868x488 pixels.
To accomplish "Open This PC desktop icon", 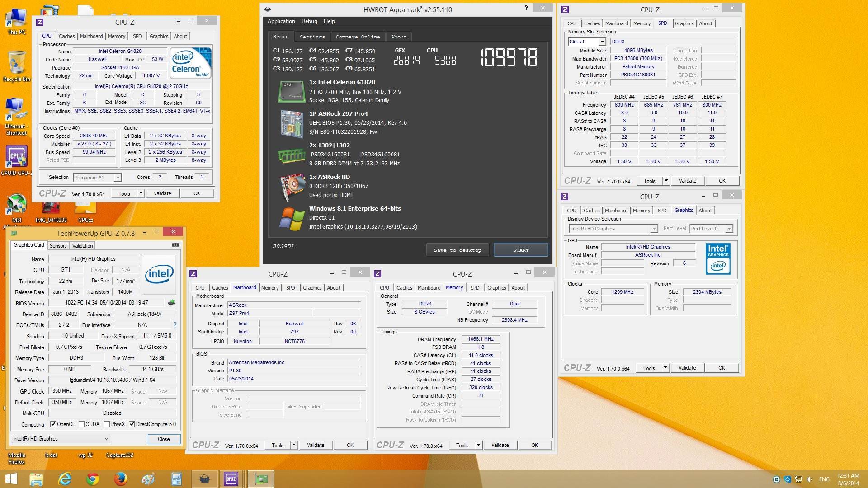I will (x=16, y=21).
